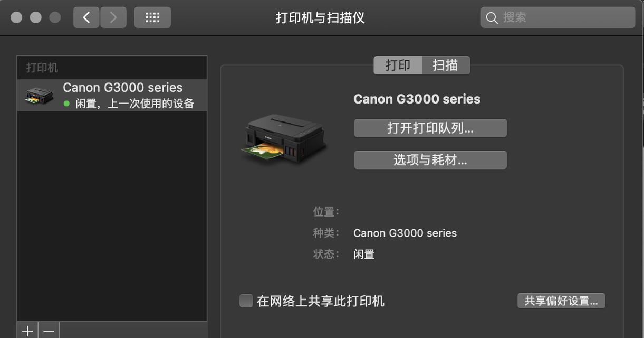Open 打开打印队列 button
Image resolution: width=644 pixels, height=338 pixels.
430,128
